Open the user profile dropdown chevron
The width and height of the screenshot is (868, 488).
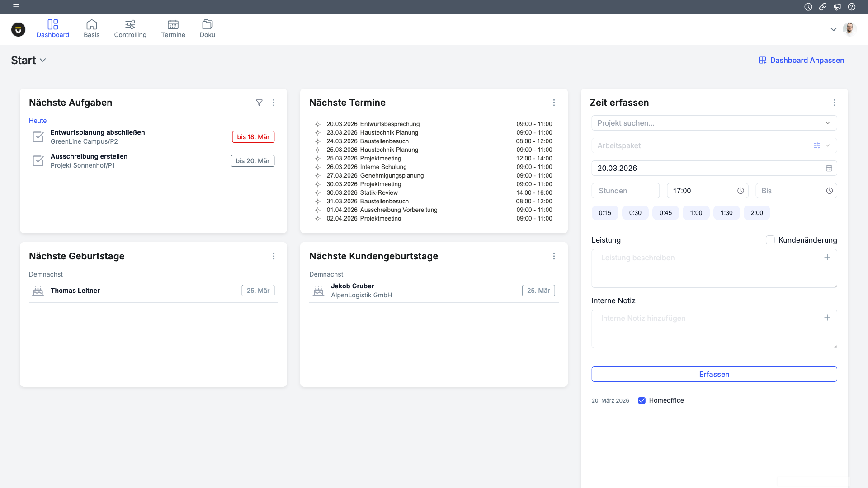(833, 29)
